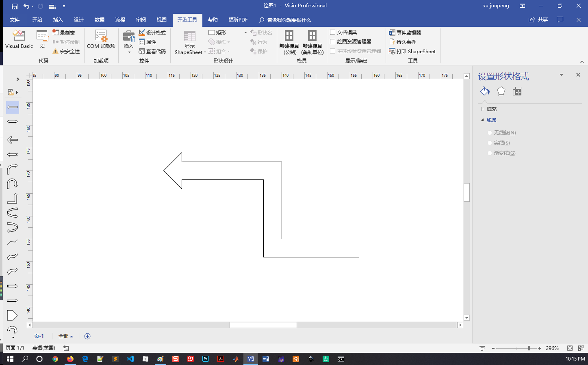Open Size & Properties format tab icon

[x=517, y=91]
